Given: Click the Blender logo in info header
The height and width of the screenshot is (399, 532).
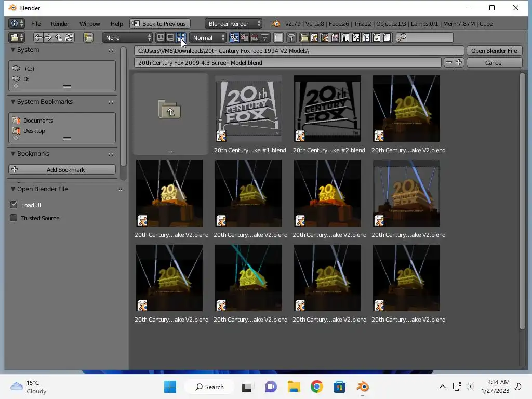Looking at the screenshot, I should (276, 24).
